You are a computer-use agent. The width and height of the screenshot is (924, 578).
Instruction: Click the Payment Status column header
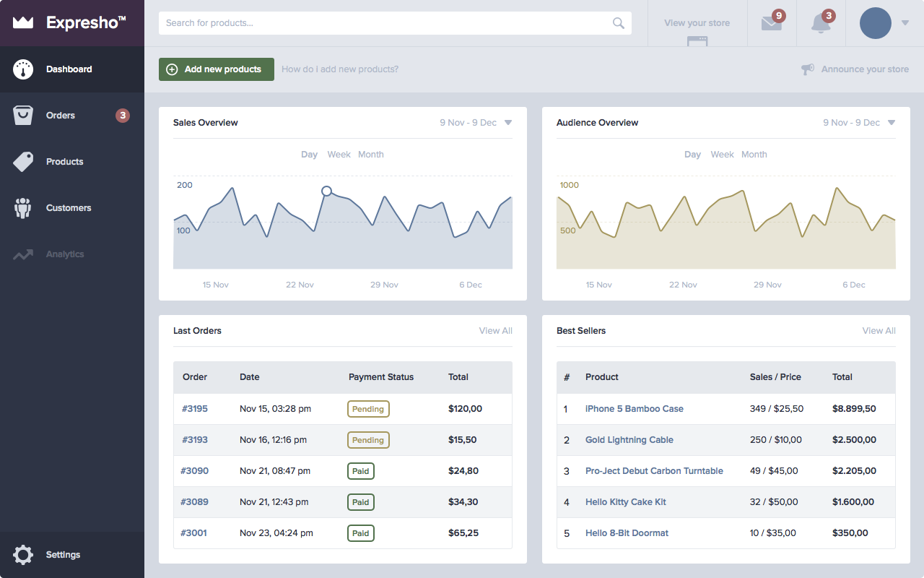click(381, 377)
